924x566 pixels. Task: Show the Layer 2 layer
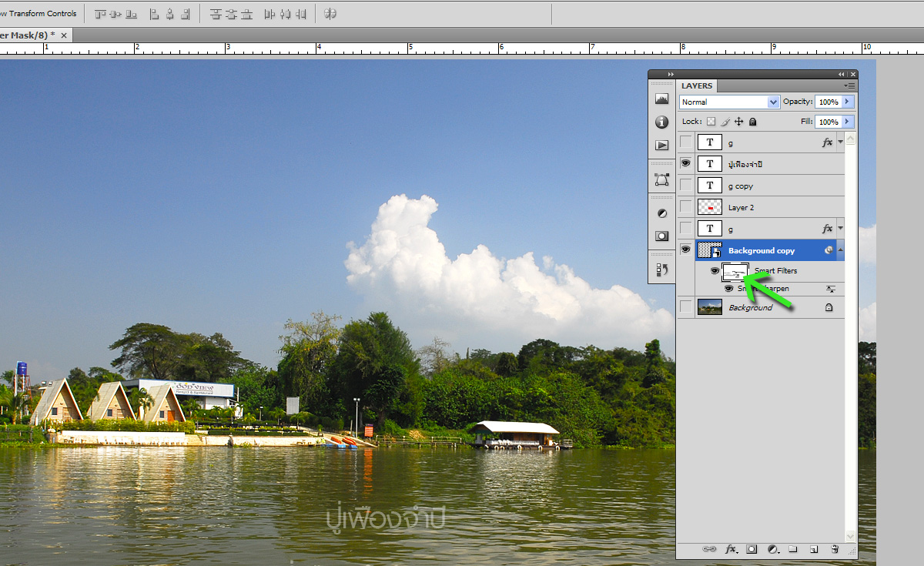(x=685, y=207)
